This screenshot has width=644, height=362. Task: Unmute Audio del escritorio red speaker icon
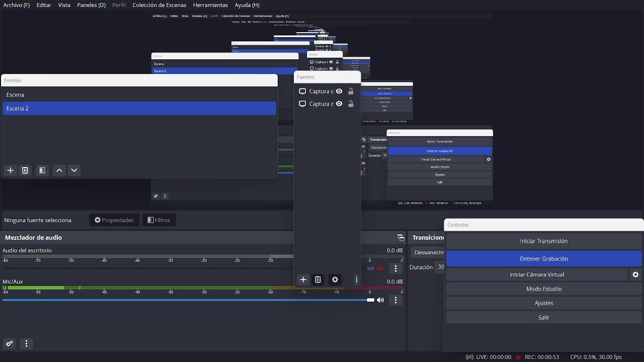(x=380, y=268)
